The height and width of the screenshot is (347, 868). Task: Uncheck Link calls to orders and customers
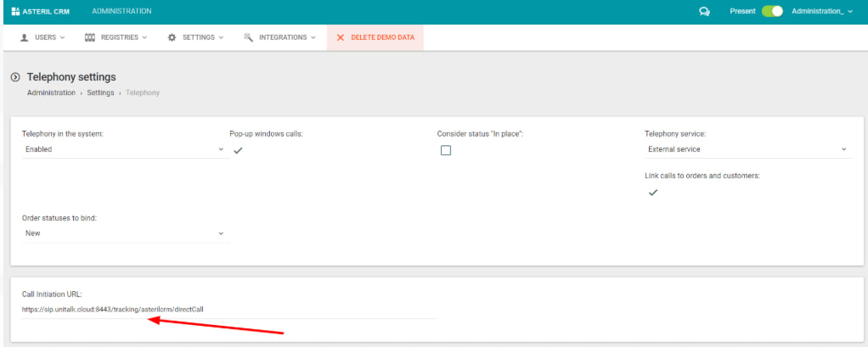tap(653, 193)
